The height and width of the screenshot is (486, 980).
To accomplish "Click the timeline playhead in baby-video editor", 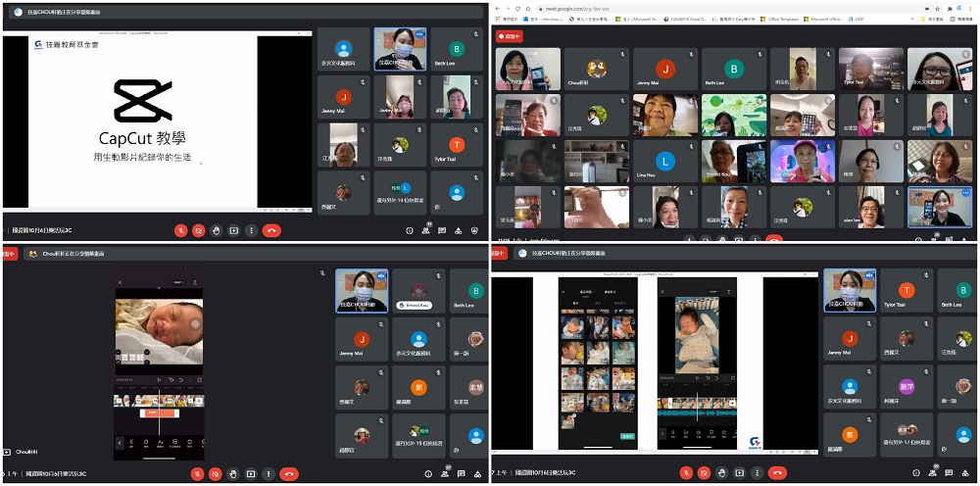I will 159,411.
